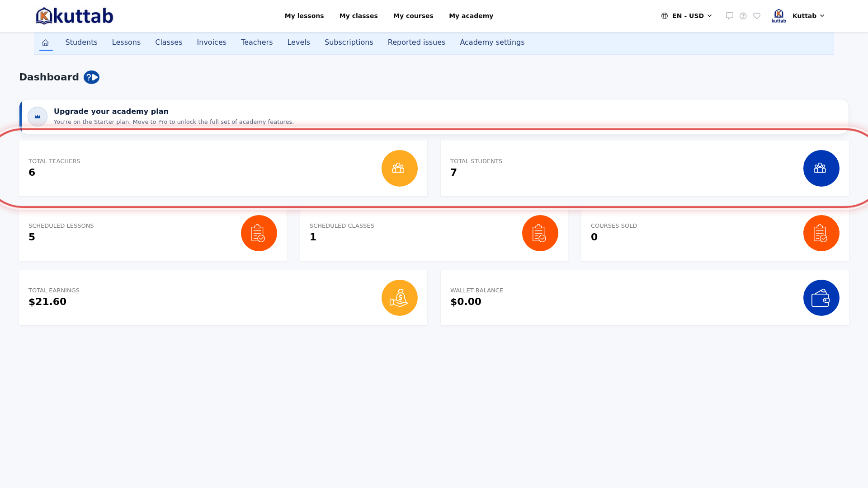Switch to the Students tab

tap(81, 42)
